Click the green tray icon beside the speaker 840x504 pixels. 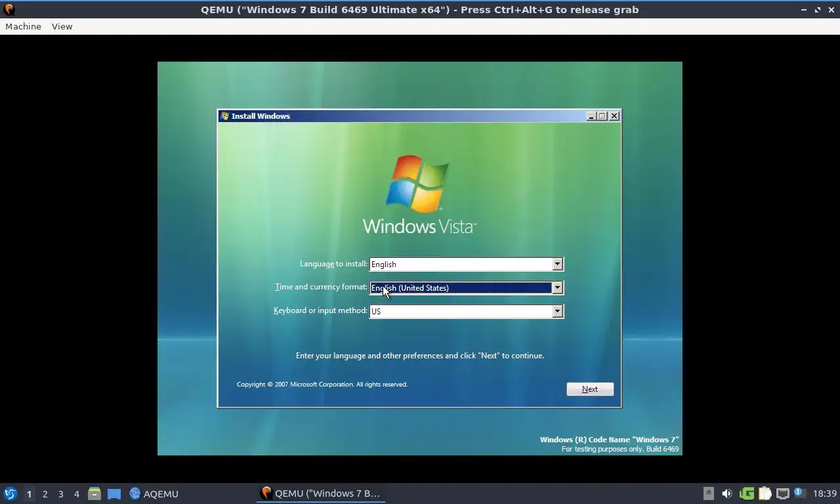pyautogui.click(x=747, y=493)
